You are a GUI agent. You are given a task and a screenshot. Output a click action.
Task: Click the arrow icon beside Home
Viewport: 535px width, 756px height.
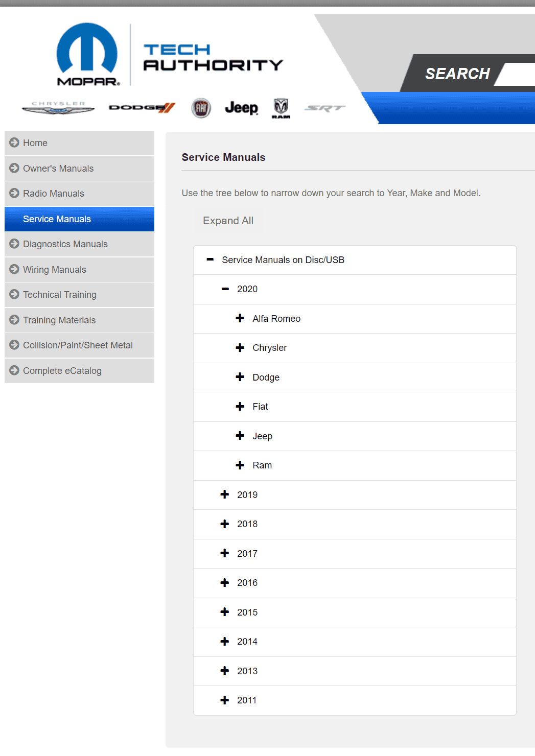tap(14, 143)
